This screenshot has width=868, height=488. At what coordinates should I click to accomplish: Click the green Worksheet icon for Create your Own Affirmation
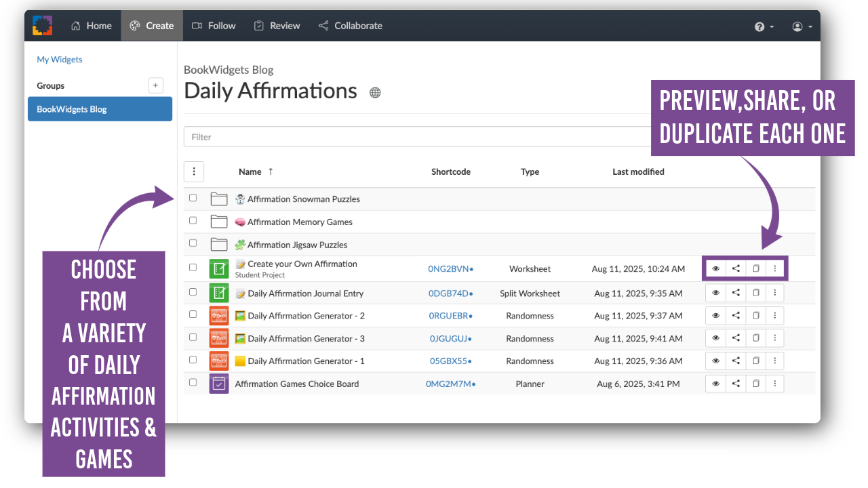pyautogui.click(x=218, y=268)
